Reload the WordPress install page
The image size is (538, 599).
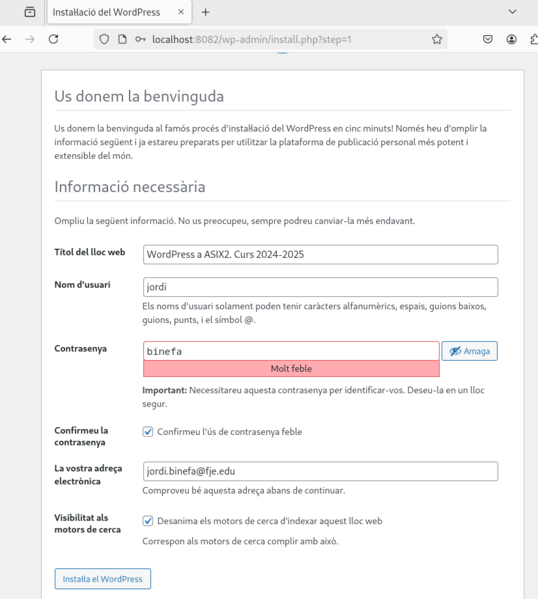[x=53, y=39]
